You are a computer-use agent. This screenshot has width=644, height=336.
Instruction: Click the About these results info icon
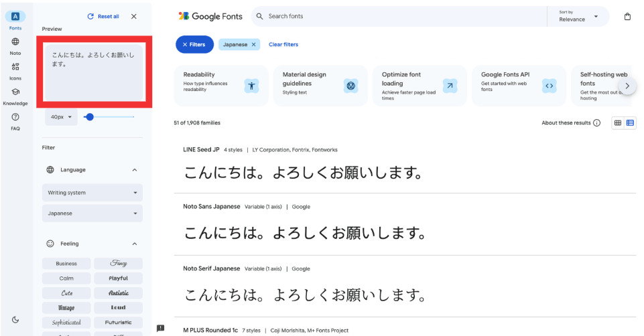pyautogui.click(x=596, y=123)
